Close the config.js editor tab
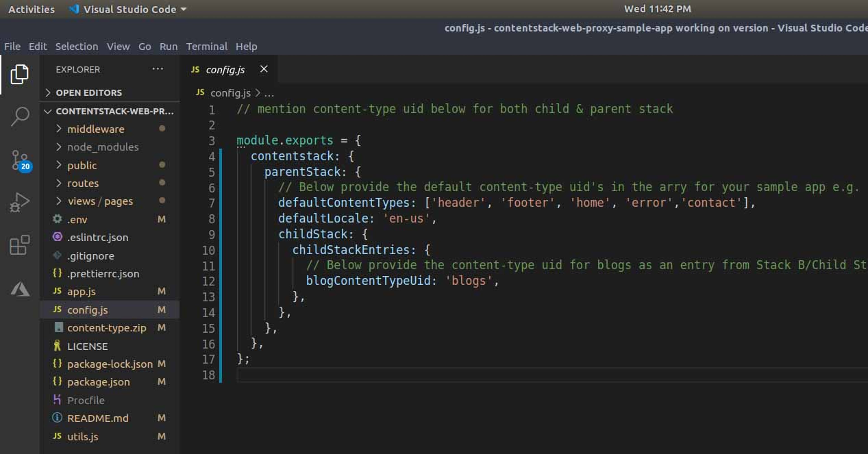The height and width of the screenshot is (454, 868). pos(264,69)
